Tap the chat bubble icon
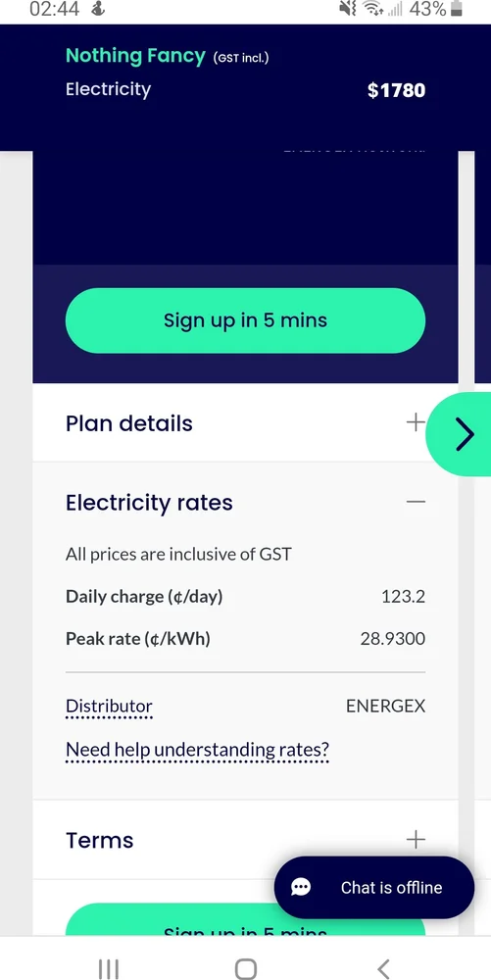Screen dimensions: 491x980 (x=301, y=888)
